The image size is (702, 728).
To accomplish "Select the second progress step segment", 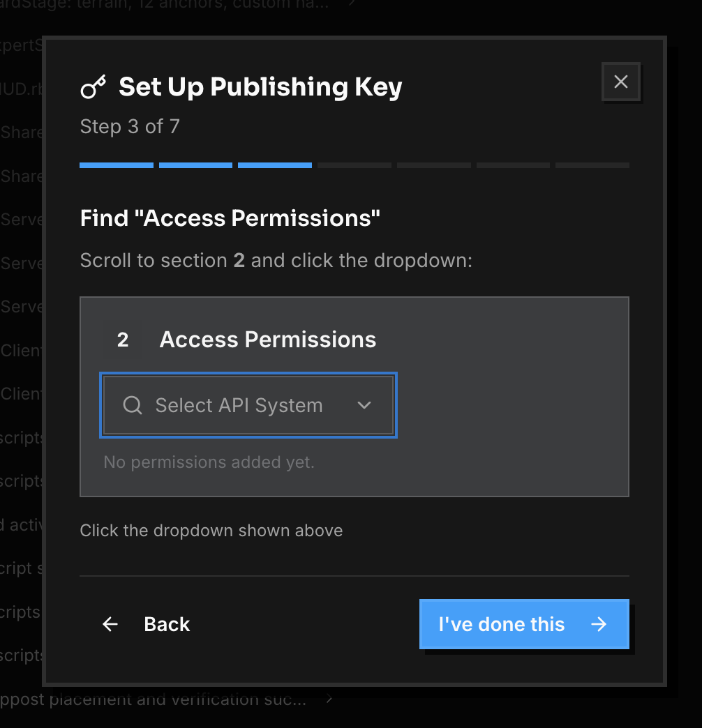I will click(x=195, y=165).
